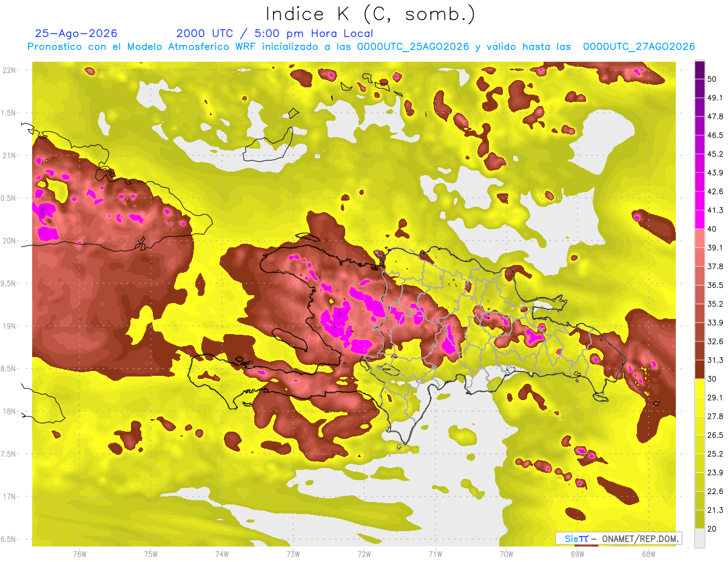Click the '68W' longitude label

click(649, 554)
